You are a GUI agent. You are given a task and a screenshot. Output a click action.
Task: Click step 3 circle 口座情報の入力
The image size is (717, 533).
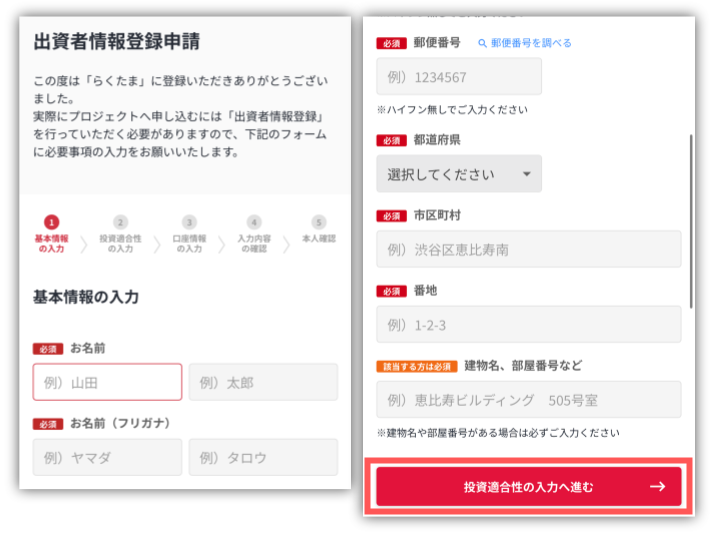click(x=189, y=222)
